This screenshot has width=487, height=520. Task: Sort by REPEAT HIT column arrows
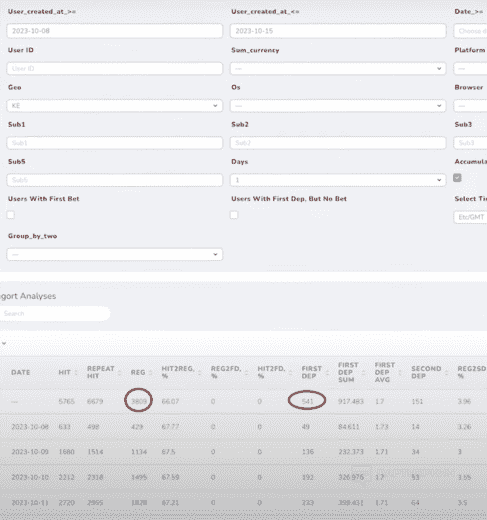(x=119, y=372)
